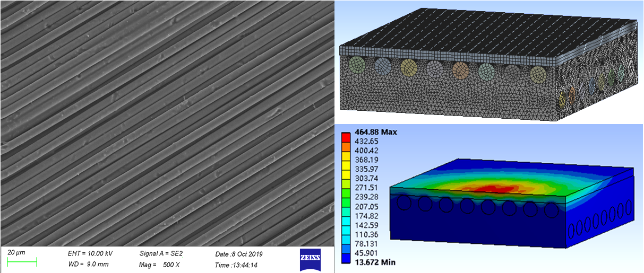Click the '207.05' legend value
Screen dimensions: 644x273
coord(366,206)
